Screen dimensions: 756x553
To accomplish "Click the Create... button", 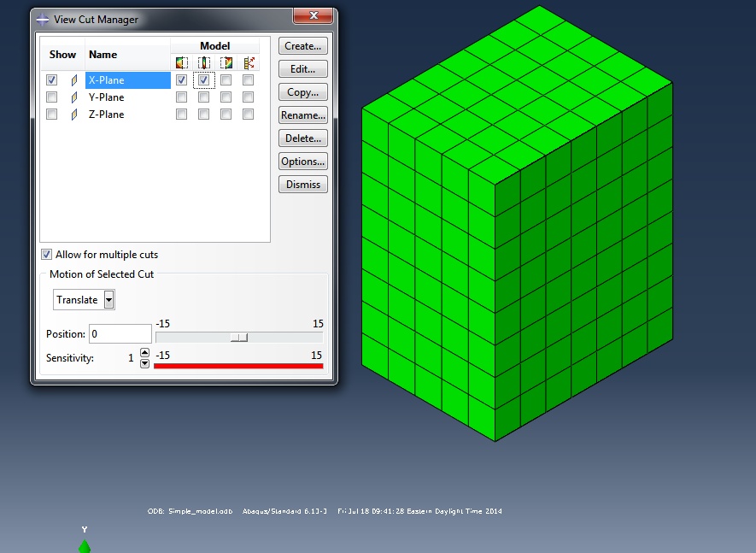I will click(302, 46).
